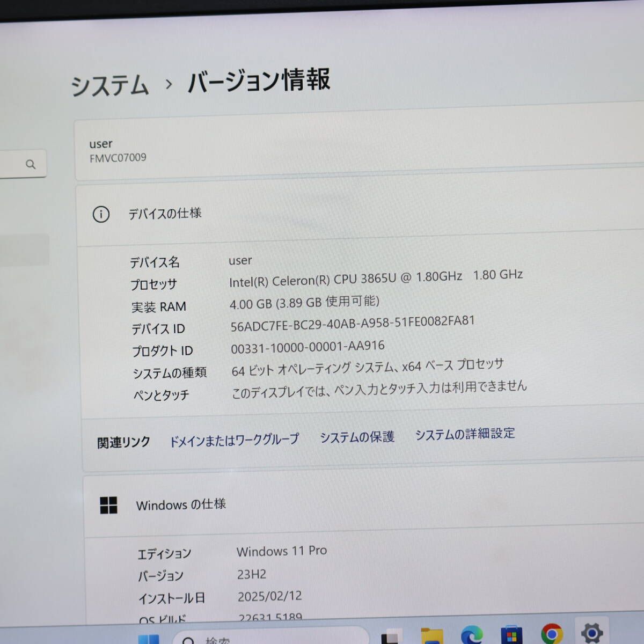Launch Google Chrome from the taskbar
The image size is (644, 644).
click(552, 634)
